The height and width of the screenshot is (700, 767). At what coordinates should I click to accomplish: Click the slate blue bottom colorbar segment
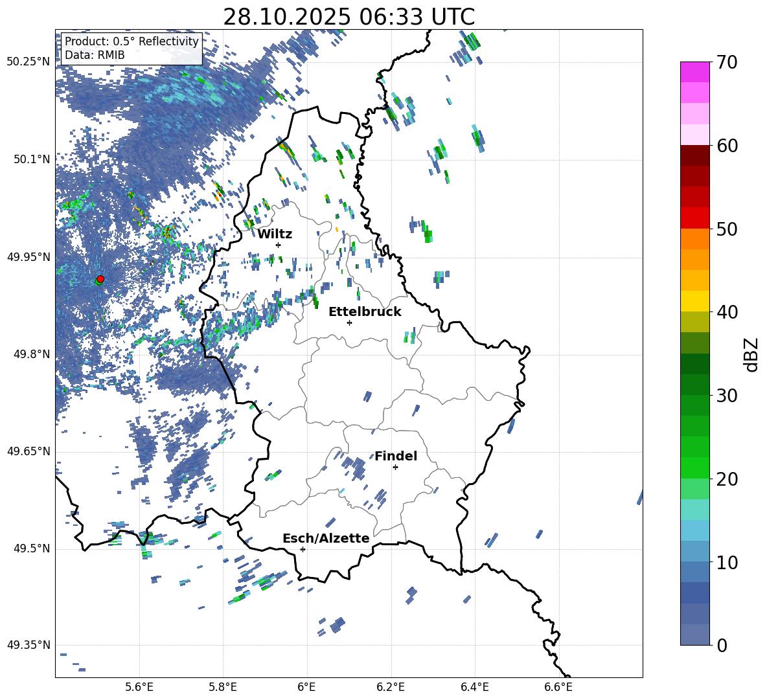[694, 635]
